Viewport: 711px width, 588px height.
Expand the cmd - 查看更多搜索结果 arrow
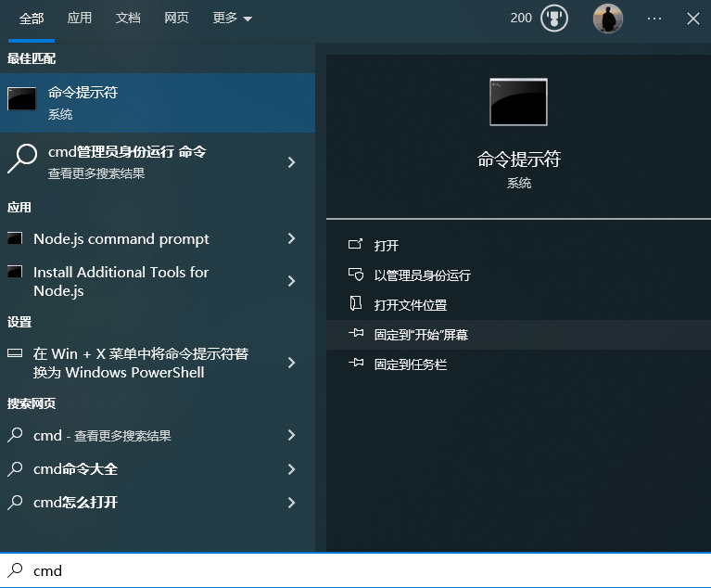tap(292, 435)
